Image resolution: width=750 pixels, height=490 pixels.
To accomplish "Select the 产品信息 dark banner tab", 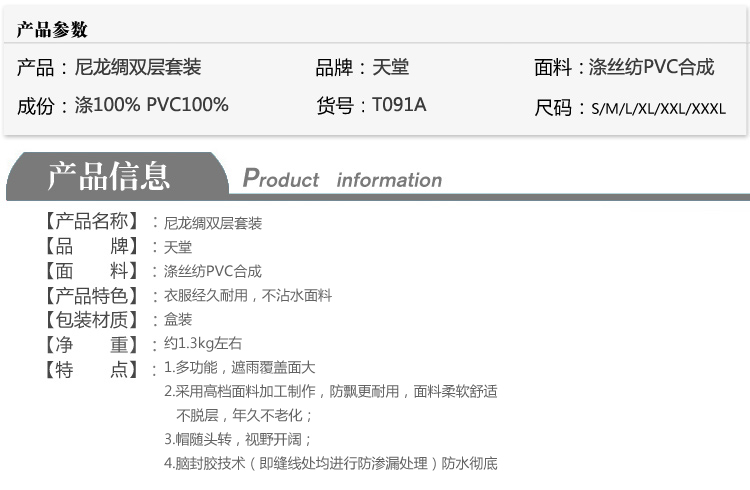I will [109, 176].
